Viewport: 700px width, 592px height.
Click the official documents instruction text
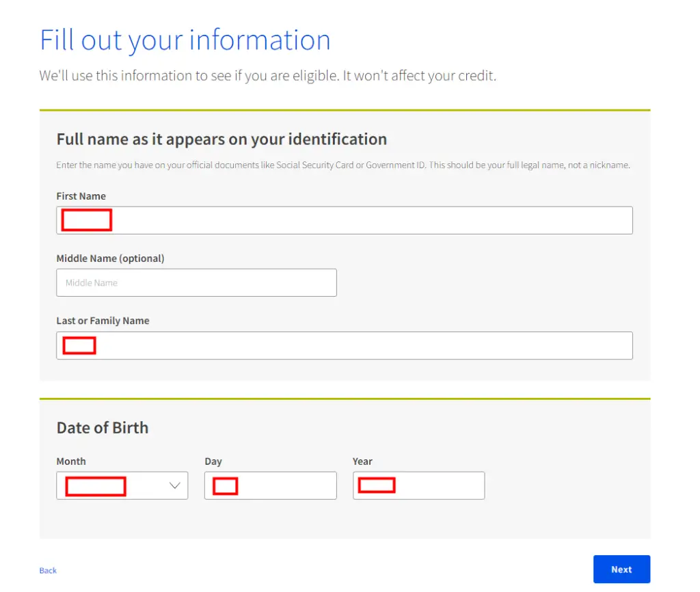coord(343,165)
